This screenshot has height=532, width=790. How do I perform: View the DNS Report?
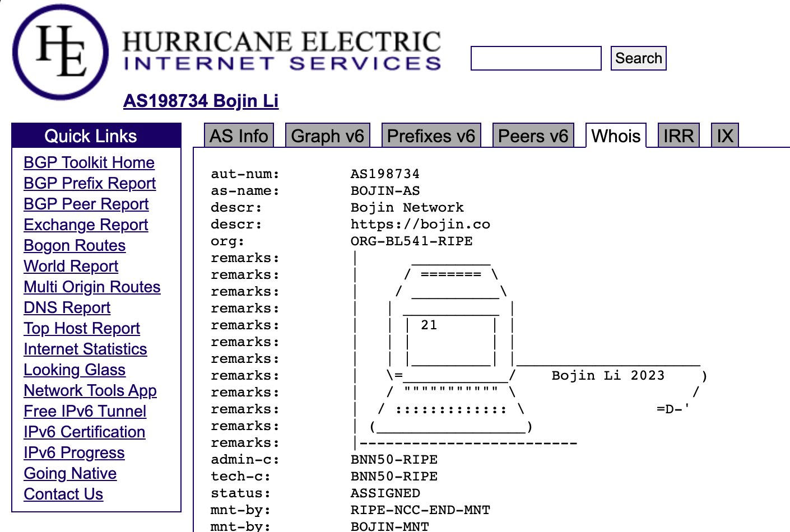(67, 307)
